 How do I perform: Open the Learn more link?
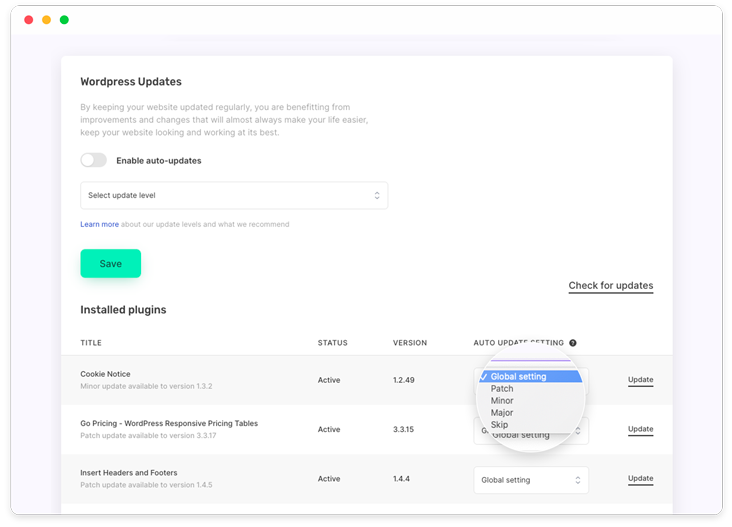point(99,224)
